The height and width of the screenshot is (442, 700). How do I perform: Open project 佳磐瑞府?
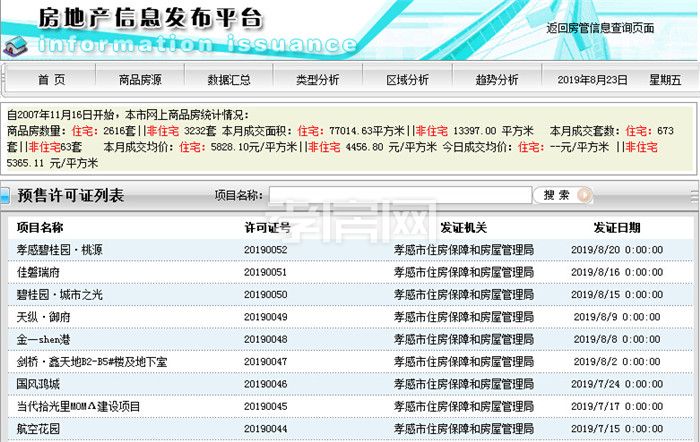point(38,272)
